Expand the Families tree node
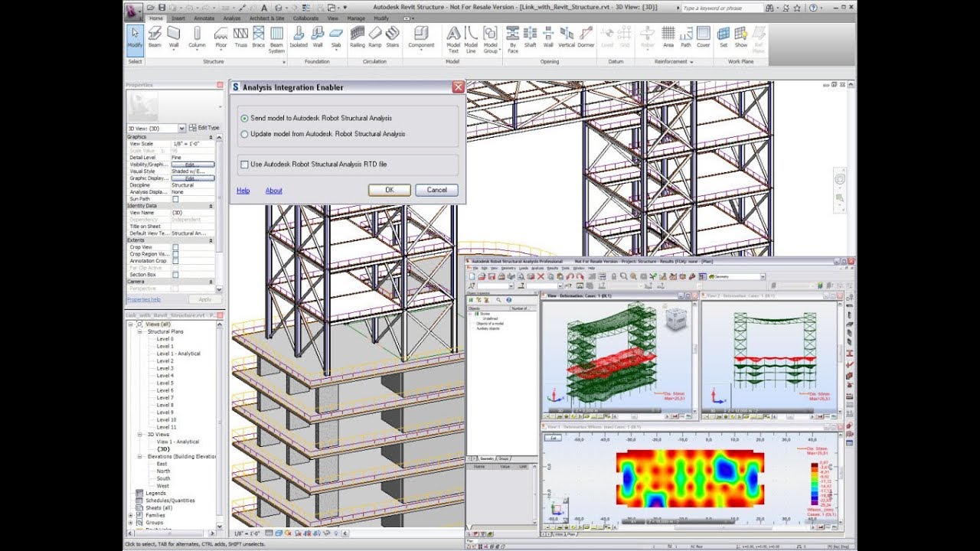This screenshot has height=551, width=980. coord(131,515)
